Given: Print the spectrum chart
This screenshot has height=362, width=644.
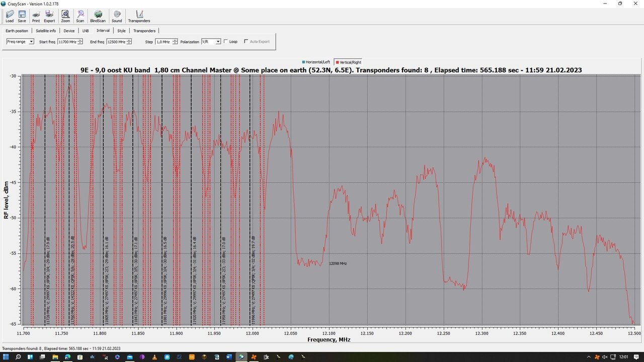Looking at the screenshot, I should pos(36,16).
